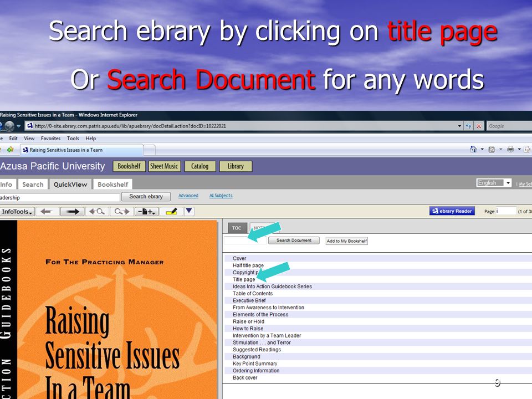
Task: Open highlighter color dropdown triangle
Action: point(189,211)
